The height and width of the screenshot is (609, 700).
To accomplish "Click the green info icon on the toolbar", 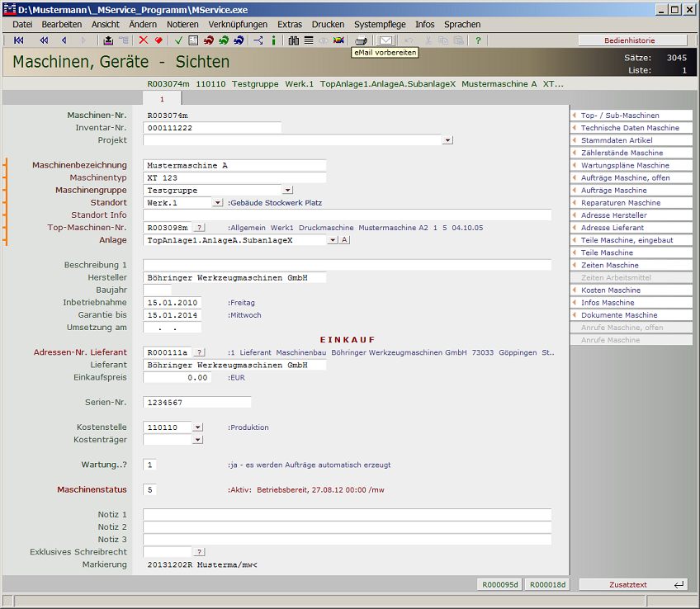I will tap(273, 40).
